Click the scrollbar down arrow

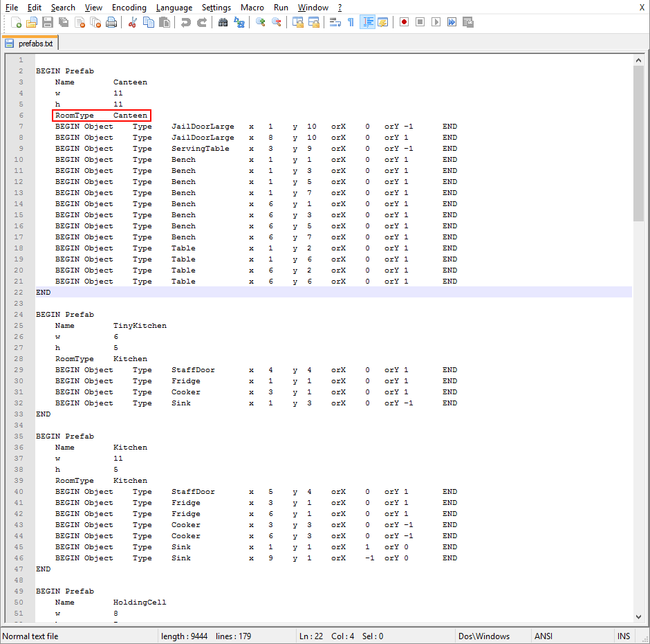[638, 616]
